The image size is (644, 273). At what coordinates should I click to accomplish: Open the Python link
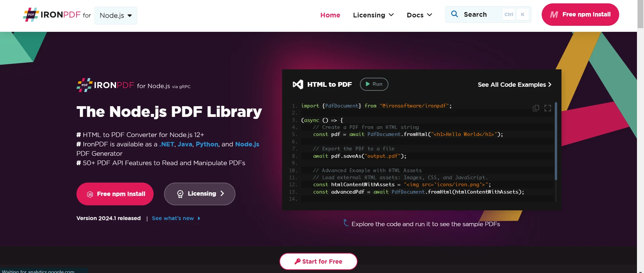[207, 144]
